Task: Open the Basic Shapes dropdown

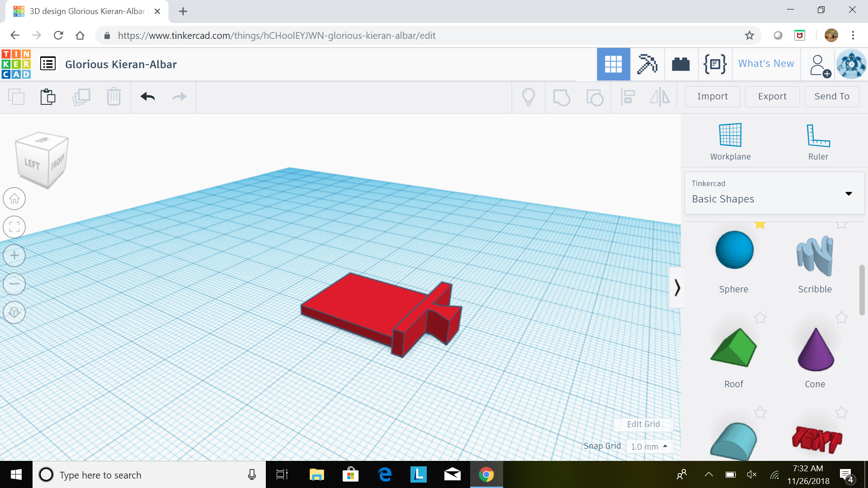Action: coord(774,193)
